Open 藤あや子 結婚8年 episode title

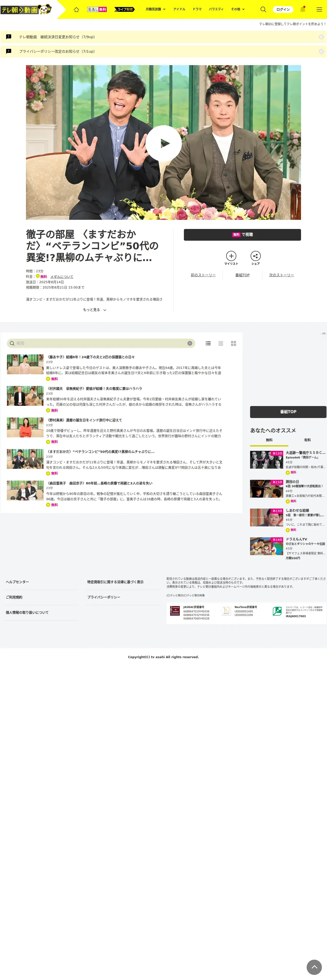[x=91, y=357]
